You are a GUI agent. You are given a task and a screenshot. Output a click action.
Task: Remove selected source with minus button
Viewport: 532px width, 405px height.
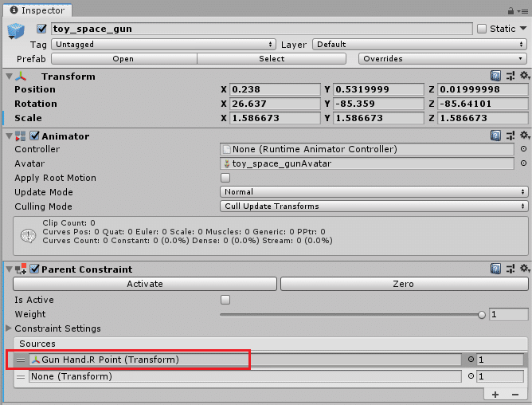click(515, 395)
